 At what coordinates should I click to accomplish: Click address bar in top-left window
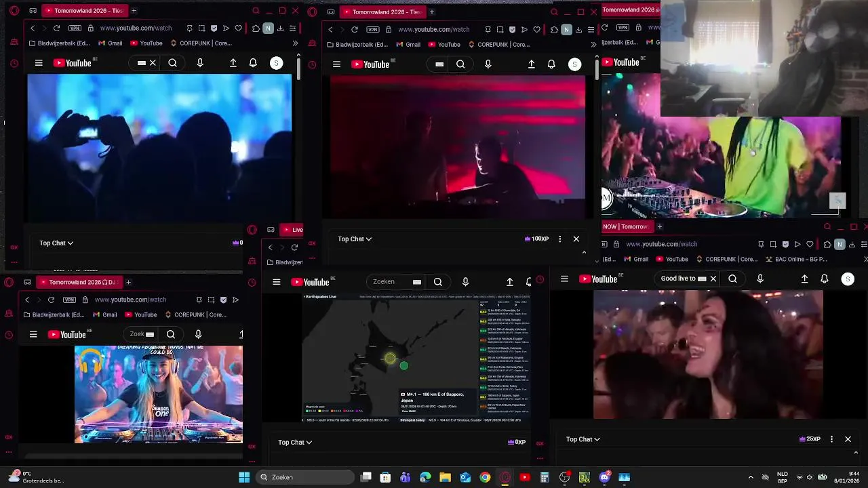coord(136,28)
